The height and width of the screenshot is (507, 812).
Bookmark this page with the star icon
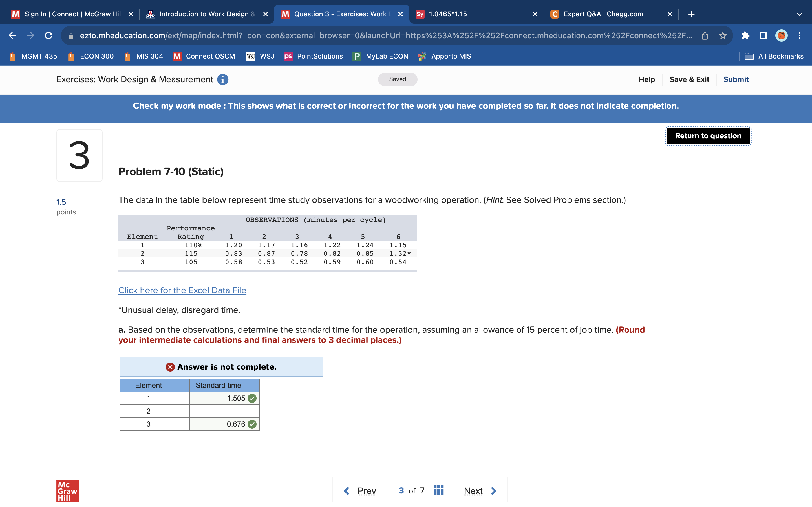pyautogui.click(x=723, y=35)
